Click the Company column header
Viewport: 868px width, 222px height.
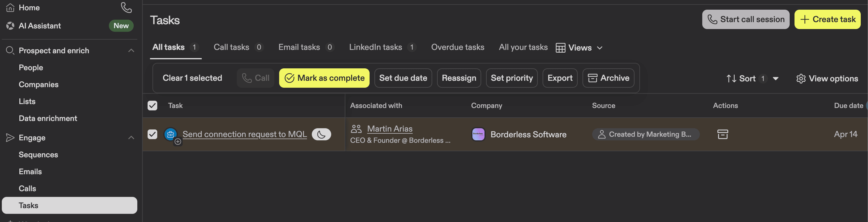(487, 106)
